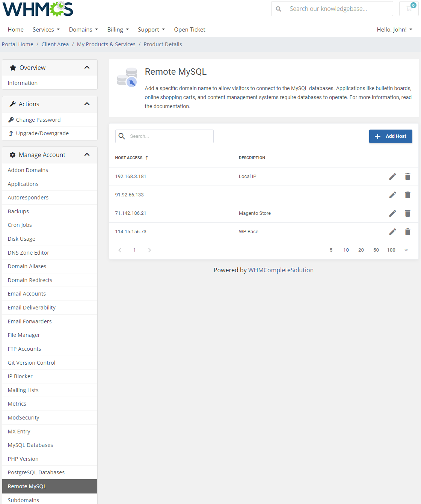Click the Add Host button
421x504 pixels.
coord(391,136)
